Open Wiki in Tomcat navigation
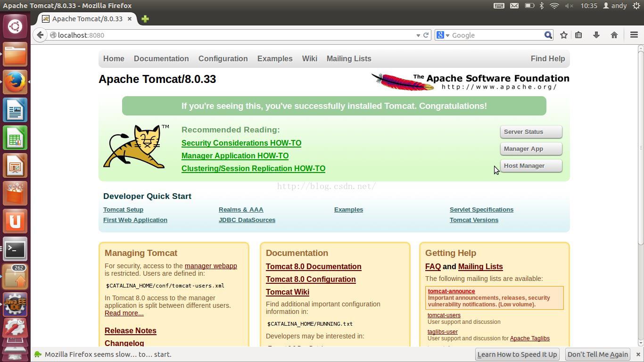The image size is (644, 362). coord(309,58)
